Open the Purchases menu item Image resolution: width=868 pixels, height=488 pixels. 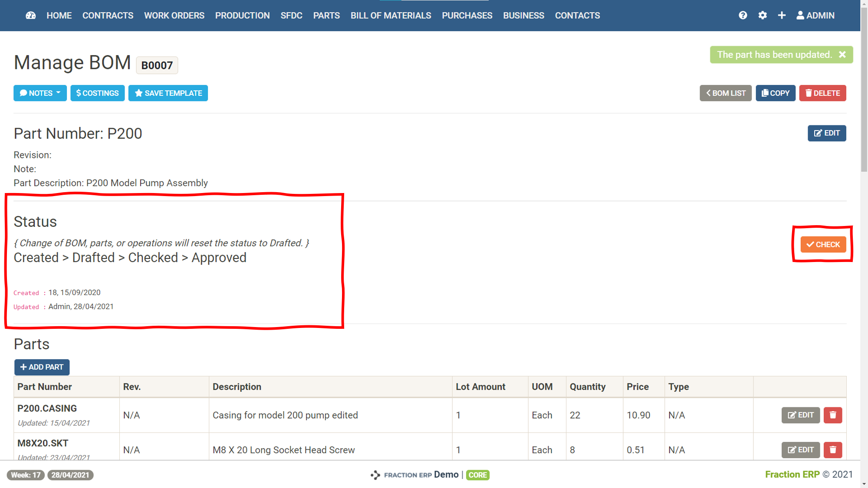click(467, 16)
